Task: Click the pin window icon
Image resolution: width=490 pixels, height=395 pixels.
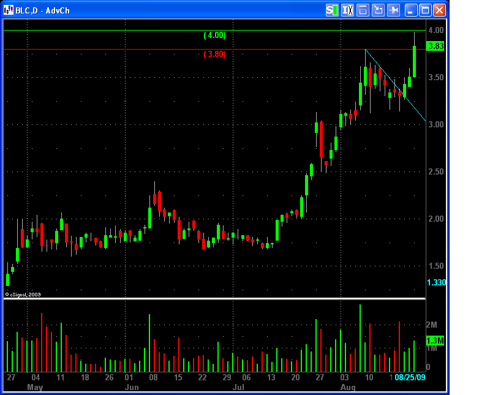Action: click(x=393, y=10)
